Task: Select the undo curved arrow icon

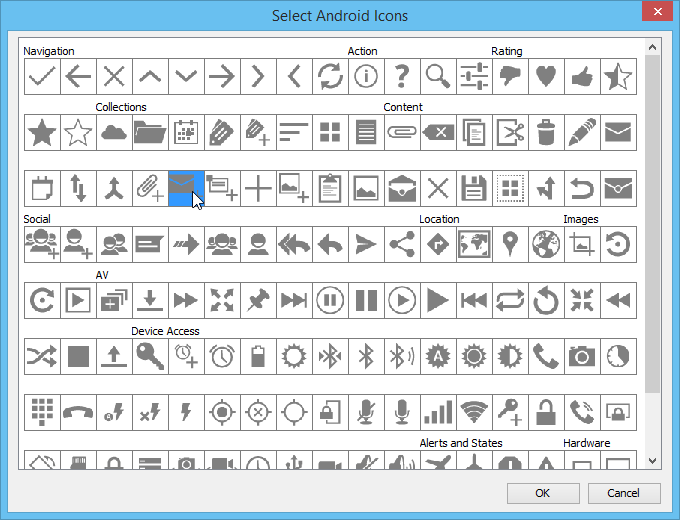Action: pos(582,188)
